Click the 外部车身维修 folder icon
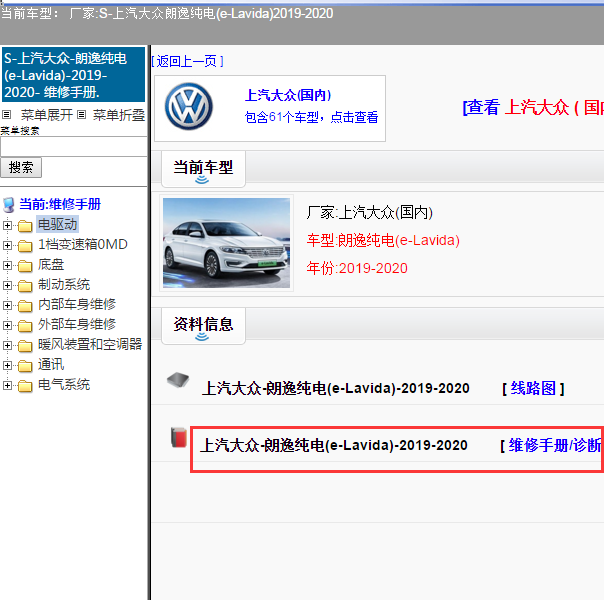Image resolution: width=604 pixels, height=600 pixels. [25, 326]
